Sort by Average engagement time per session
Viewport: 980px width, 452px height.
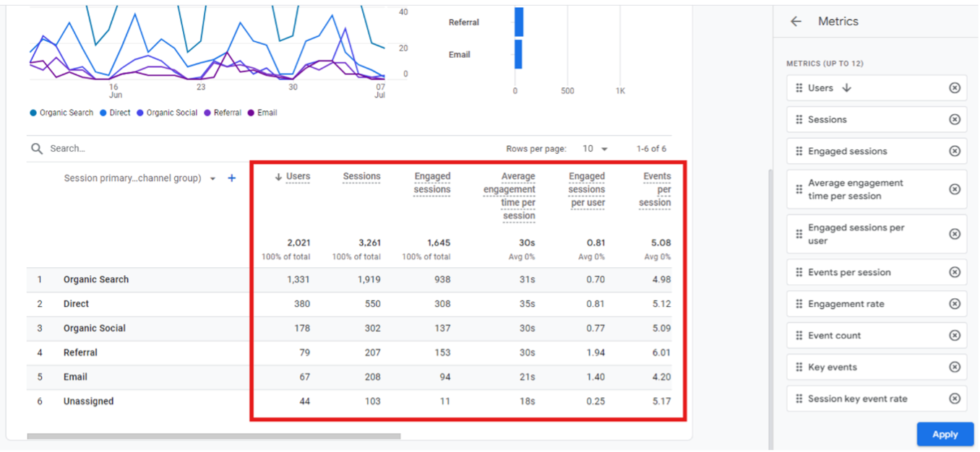(510, 196)
